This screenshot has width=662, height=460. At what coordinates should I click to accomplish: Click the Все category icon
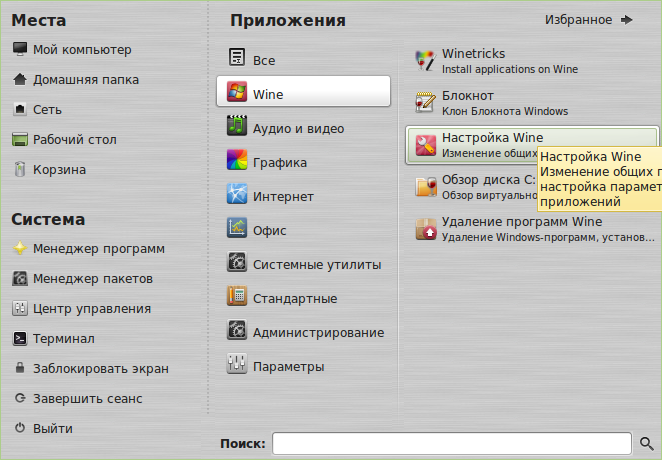point(237,57)
